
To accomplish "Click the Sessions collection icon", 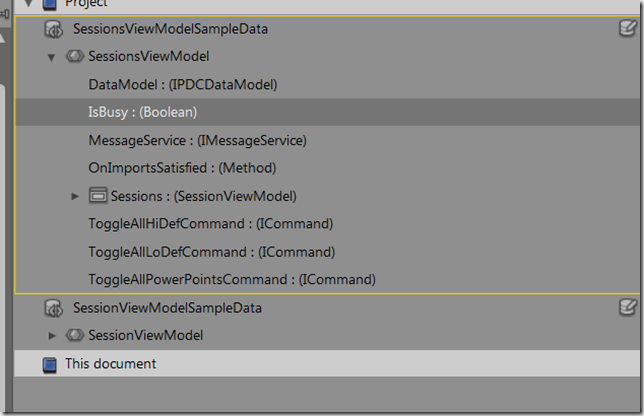I will tap(98, 195).
